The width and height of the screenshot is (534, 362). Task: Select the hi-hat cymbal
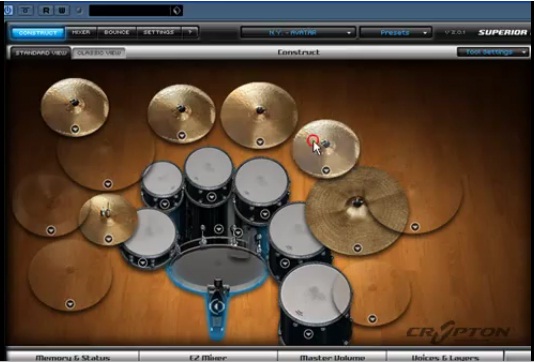[x=109, y=219]
